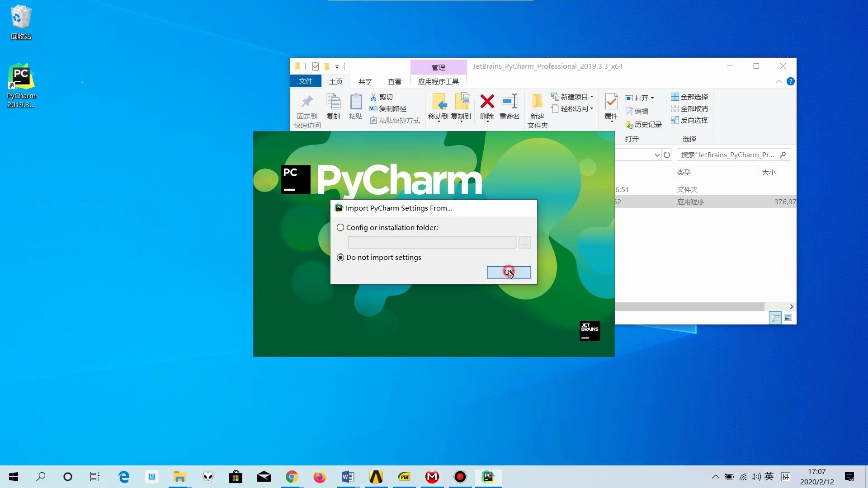Click the 历史记录 history icon
The width and height of the screenshot is (868, 488).
pos(643,124)
